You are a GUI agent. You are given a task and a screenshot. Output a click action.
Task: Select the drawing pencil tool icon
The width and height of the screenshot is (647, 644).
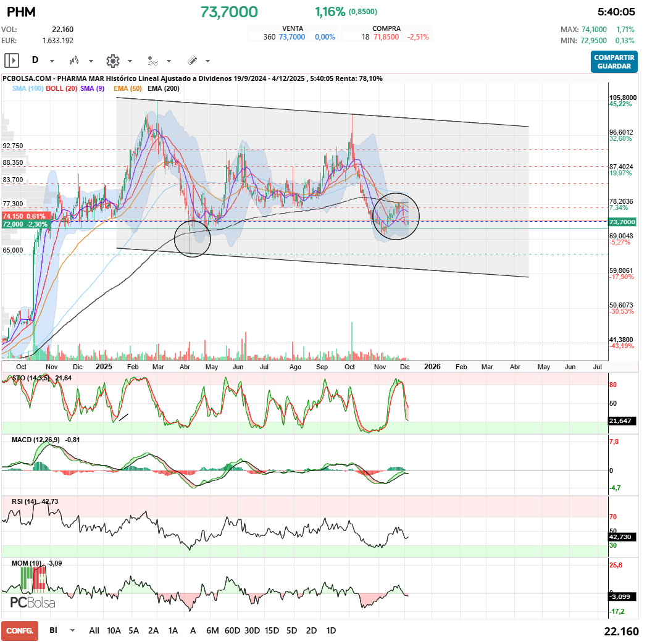(x=192, y=61)
